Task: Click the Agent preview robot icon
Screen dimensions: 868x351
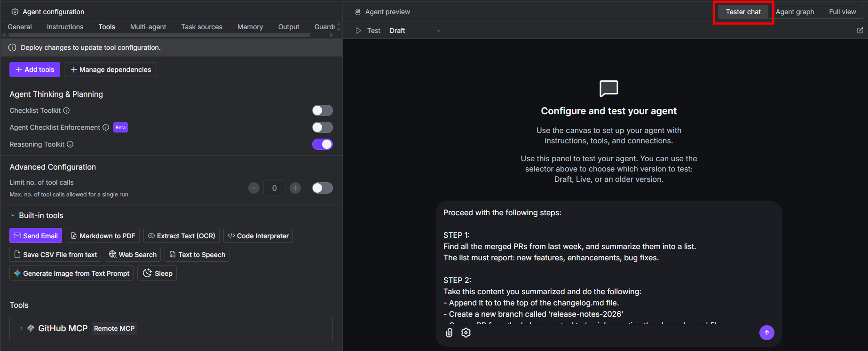Action: [x=358, y=12]
